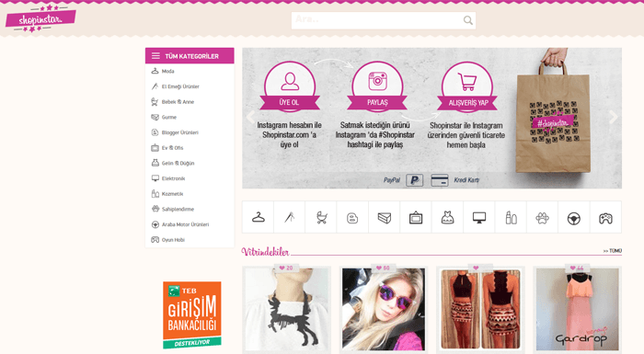Open El Emeği Ürünler category

coord(176,86)
